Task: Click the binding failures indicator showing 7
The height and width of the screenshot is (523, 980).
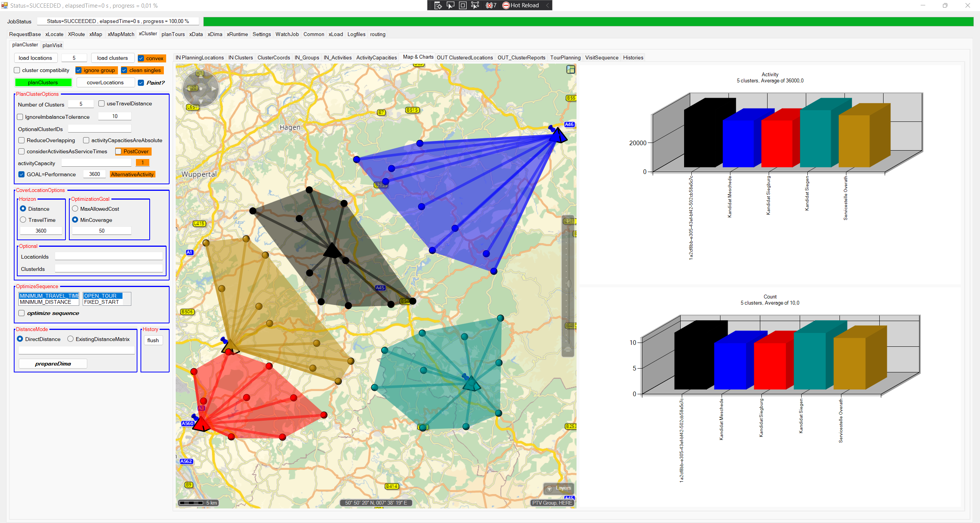Action: (x=491, y=5)
